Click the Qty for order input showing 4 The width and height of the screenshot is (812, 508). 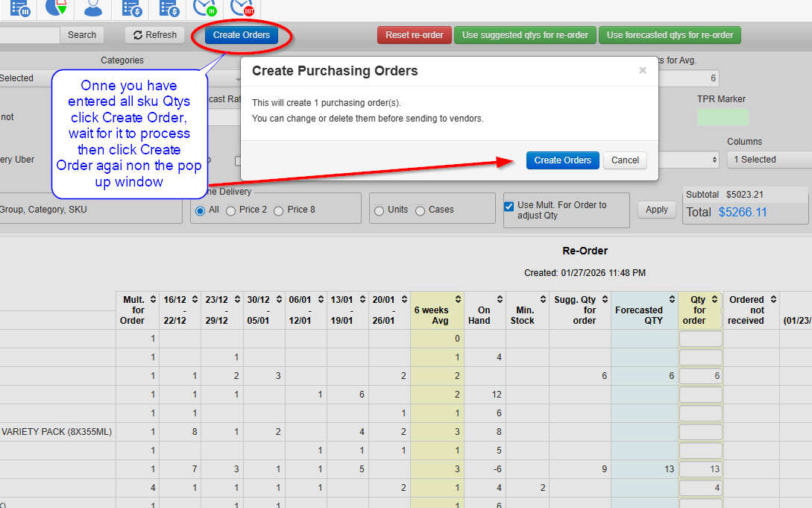pyautogui.click(x=701, y=488)
